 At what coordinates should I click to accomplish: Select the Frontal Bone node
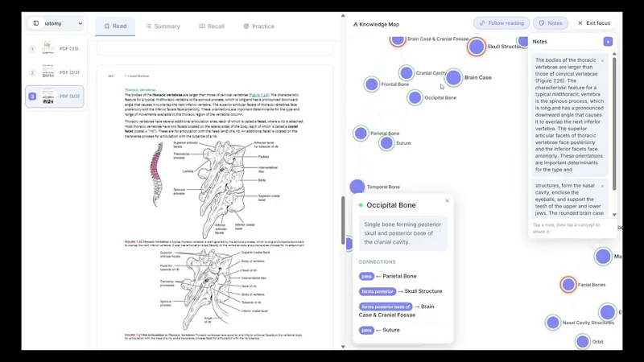(x=371, y=84)
